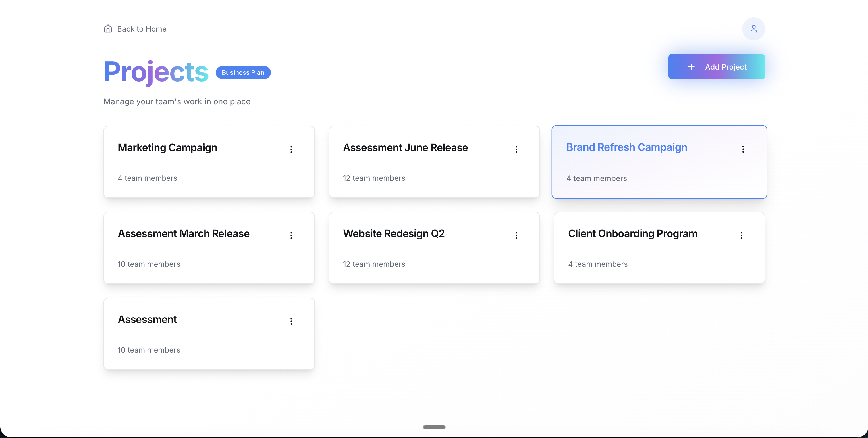The height and width of the screenshot is (438, 868).
Task: Click '10 team members' on the Assessment card
Action: point(149,350)
